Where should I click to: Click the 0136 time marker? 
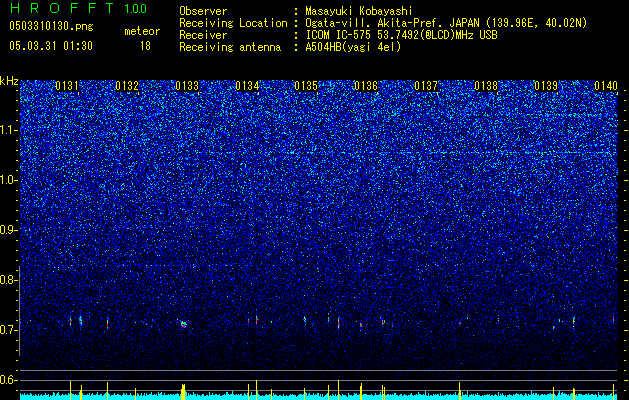[x=366, y=86]
